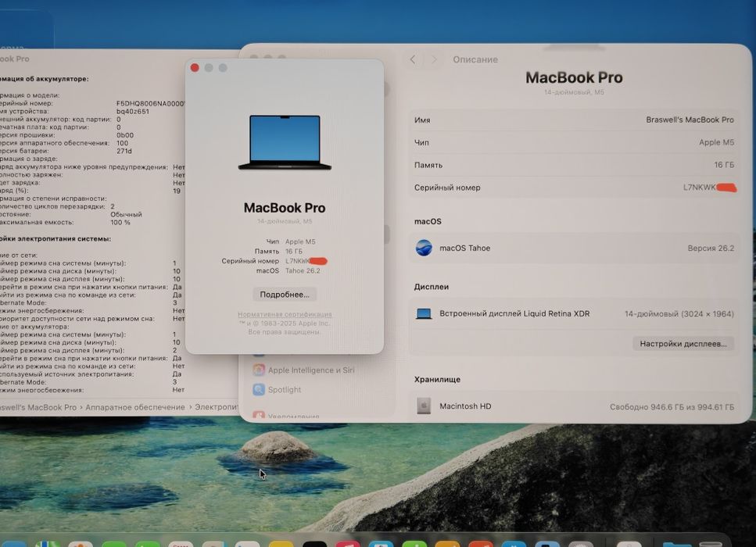Click the System Information battery info heading

(x=45, y=79)
